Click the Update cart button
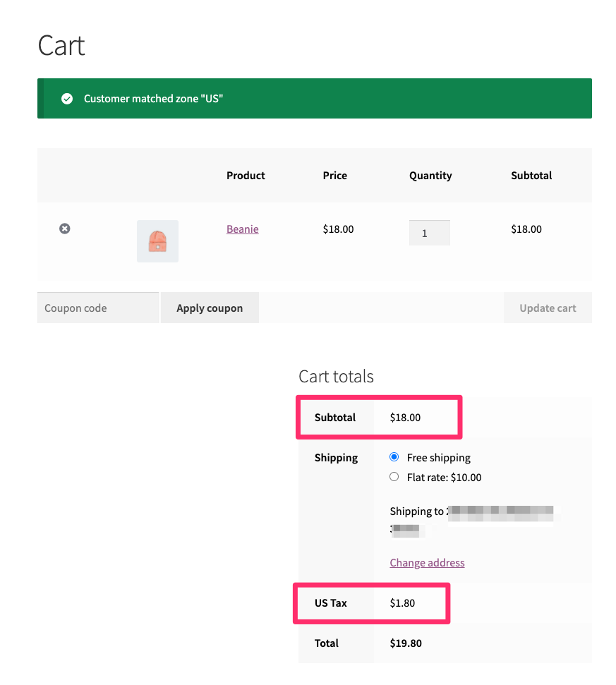 [x=548, y=308]
